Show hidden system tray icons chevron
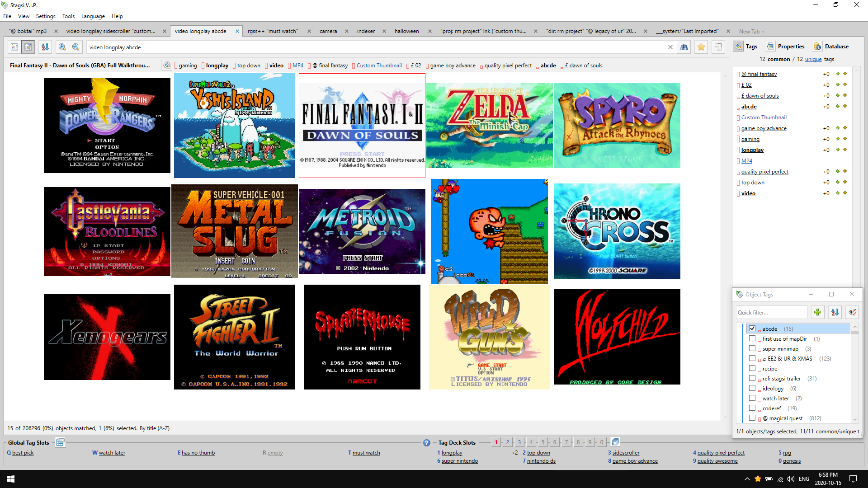The image size is (868, 488). pyautogui.click(x=747, y=479)
